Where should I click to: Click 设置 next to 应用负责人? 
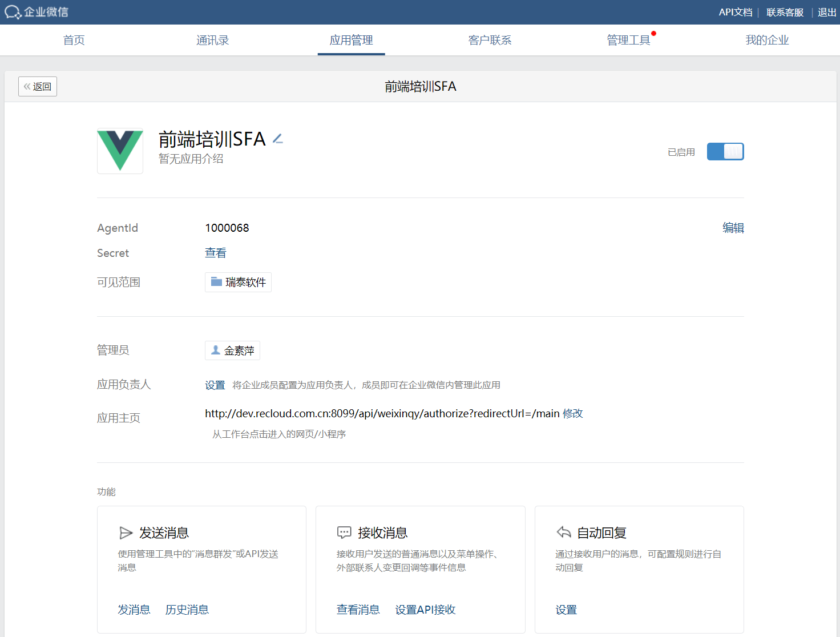coord(215,385)
